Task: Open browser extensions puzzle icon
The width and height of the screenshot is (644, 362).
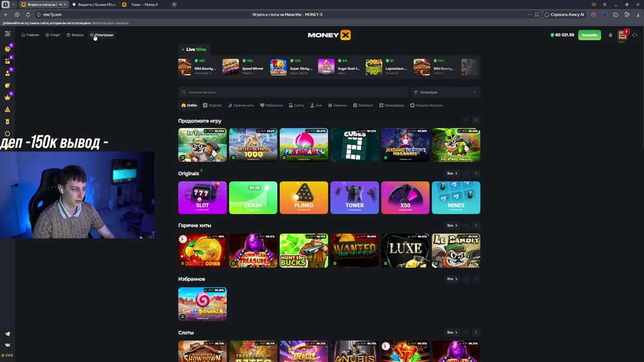Action: pos(616,15)
